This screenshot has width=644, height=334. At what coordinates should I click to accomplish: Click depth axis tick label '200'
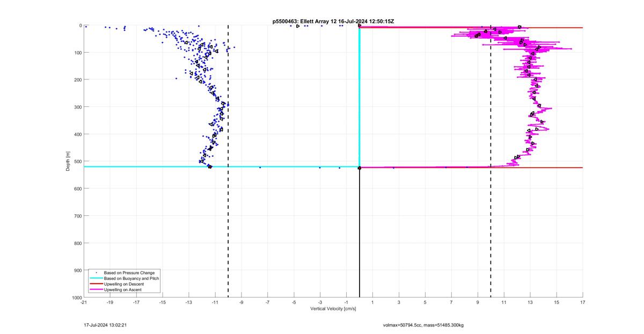pos(78,79)
